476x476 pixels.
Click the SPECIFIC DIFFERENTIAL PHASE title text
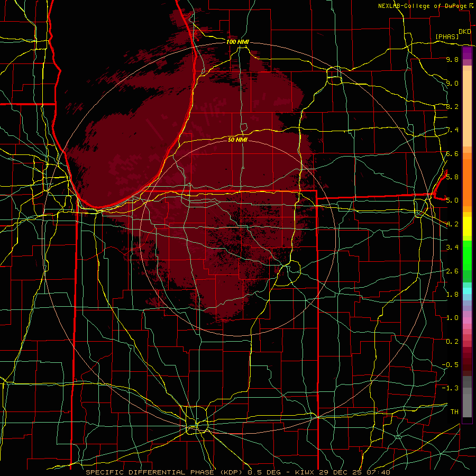coord(150,472)
